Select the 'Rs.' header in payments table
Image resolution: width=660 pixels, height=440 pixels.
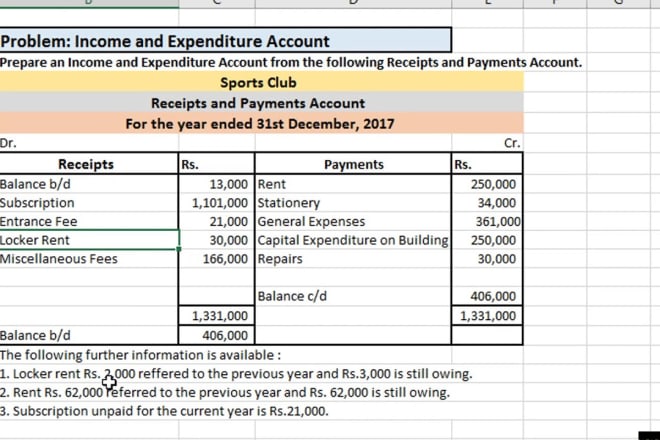[487, 164]
